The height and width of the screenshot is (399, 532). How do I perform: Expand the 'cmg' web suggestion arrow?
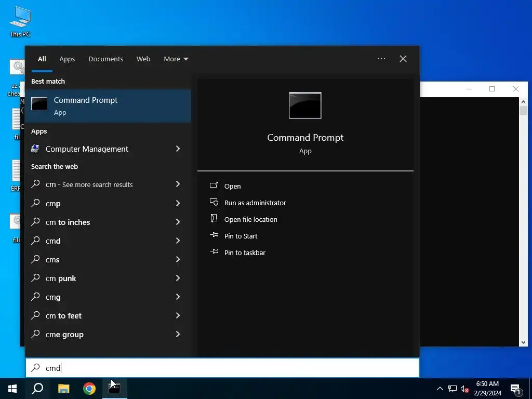click(x=178, y=297)
